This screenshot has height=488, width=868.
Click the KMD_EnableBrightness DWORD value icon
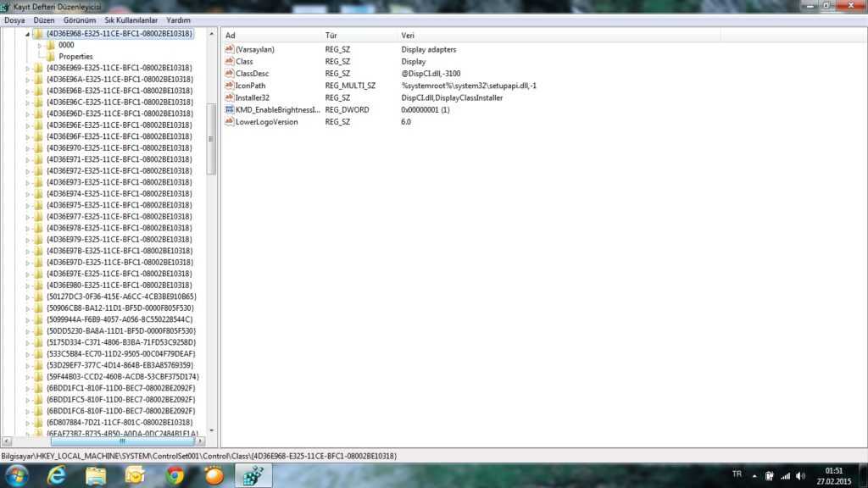pyautogui.click(x=229, y=110)
